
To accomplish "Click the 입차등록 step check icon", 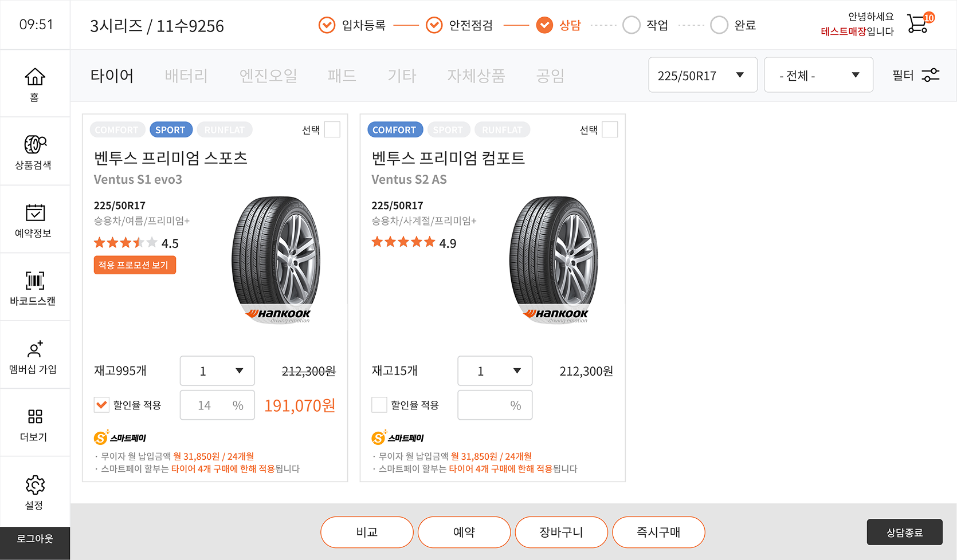I will tap(327, 25).
